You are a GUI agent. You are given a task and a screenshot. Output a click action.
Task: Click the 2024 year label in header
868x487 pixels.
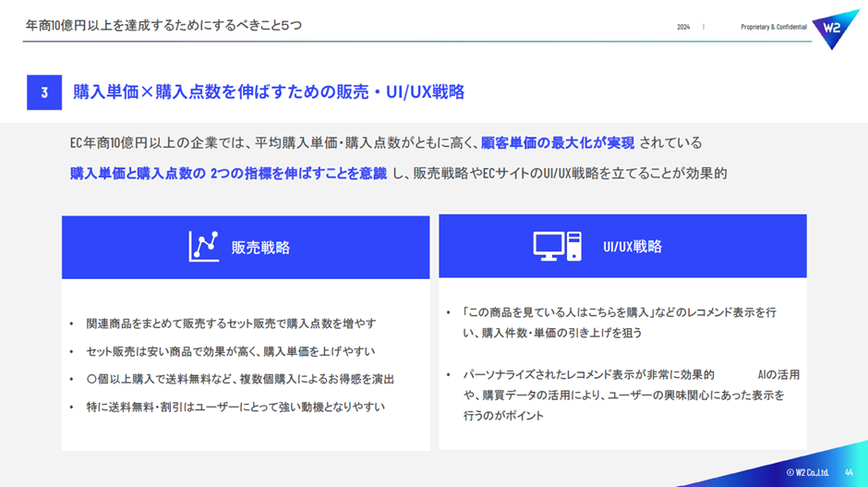[683, 27]
